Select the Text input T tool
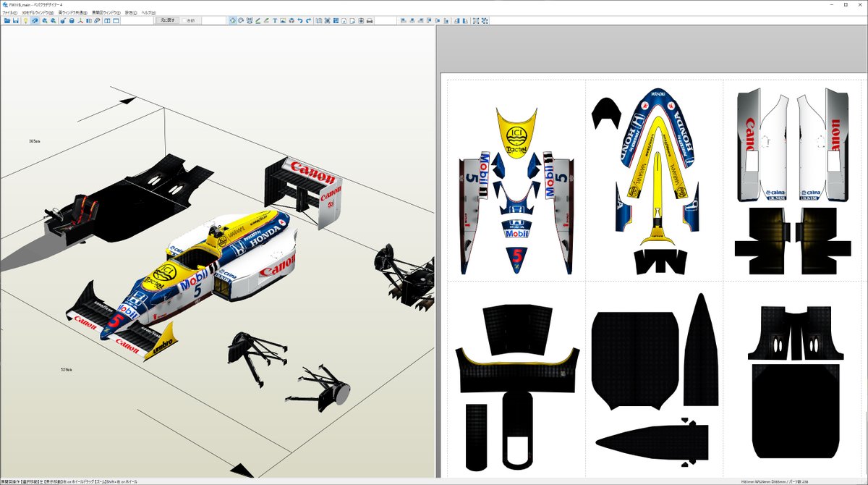This screenshot has height=485, width=868. click(275, 21)
